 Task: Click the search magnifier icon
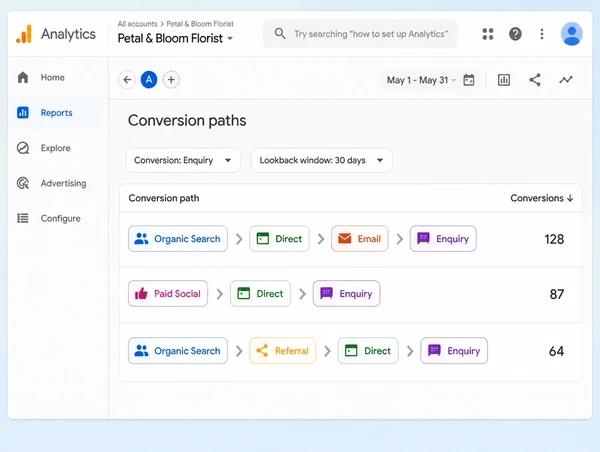click(280, 34)
